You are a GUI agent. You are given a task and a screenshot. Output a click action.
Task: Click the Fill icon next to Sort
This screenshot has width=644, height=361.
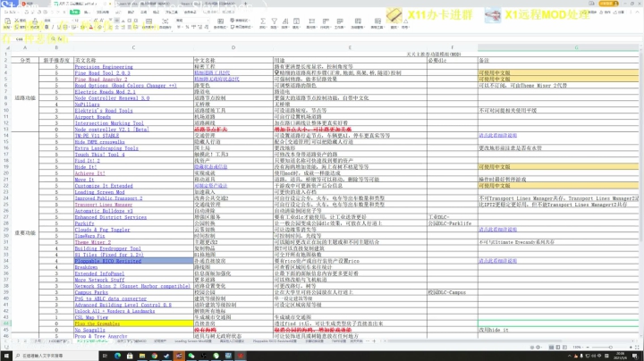coord(296,22)
